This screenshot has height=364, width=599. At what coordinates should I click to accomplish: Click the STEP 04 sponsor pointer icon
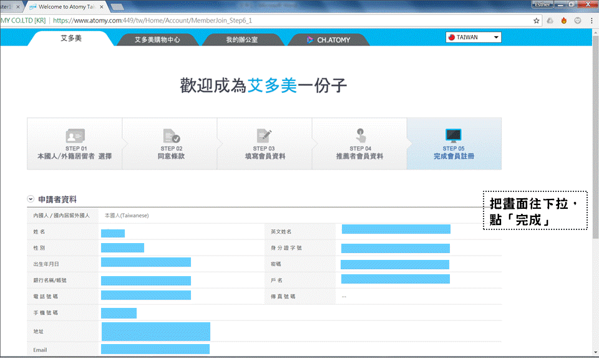pos(360,135)
